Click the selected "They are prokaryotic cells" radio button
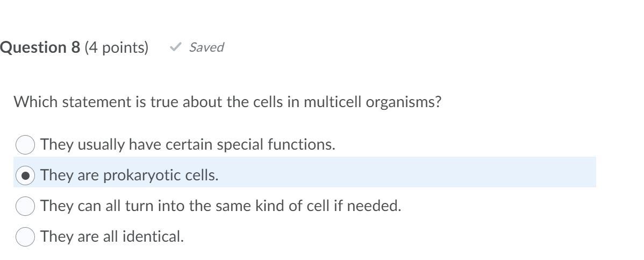Image resolution: width=644 pixels, height=260 pixels. [x=25, y=175]
